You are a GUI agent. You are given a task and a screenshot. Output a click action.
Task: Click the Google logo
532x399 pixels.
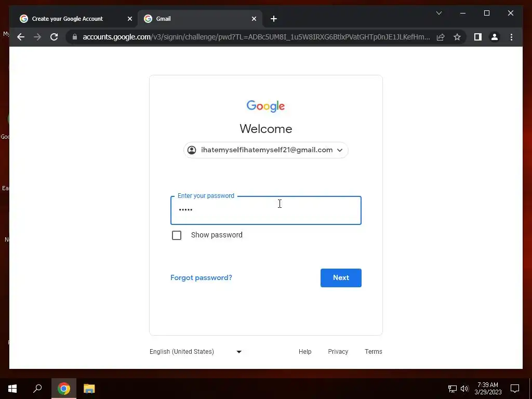click(x=265, y=106)
